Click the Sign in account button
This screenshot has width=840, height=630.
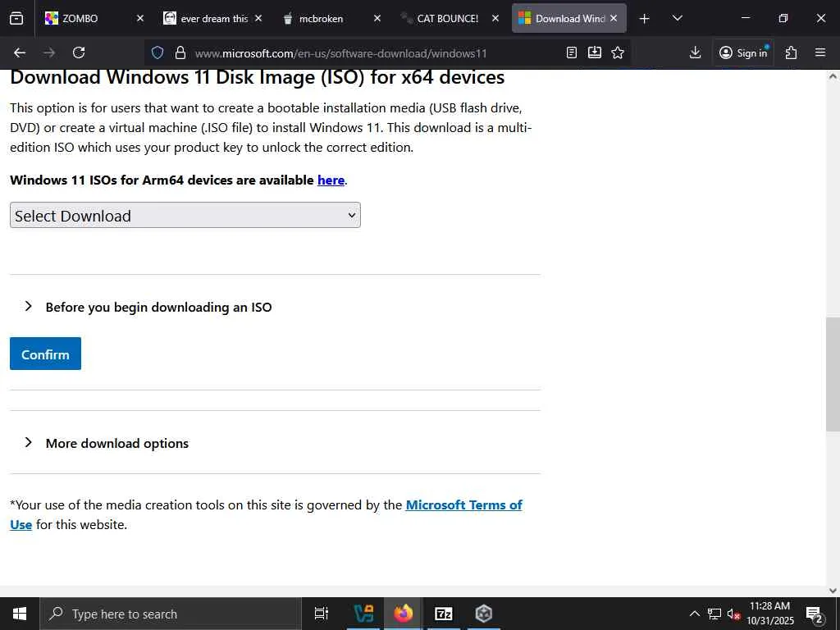(x=743, y=52)
